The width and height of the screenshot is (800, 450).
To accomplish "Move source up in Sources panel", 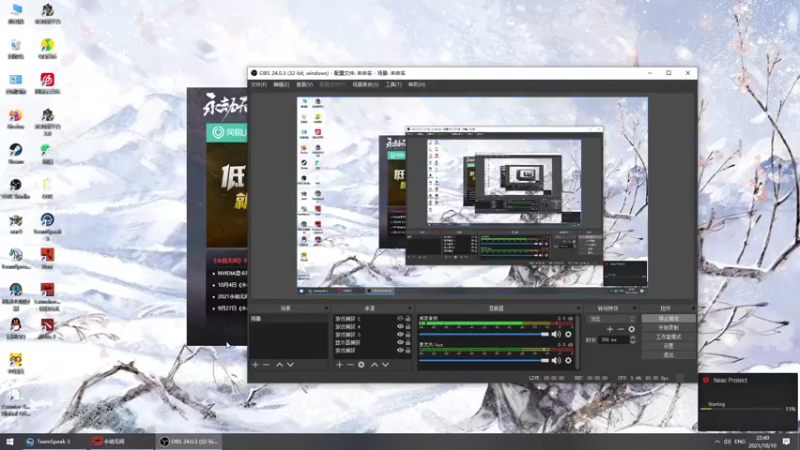I will (374, 365).
